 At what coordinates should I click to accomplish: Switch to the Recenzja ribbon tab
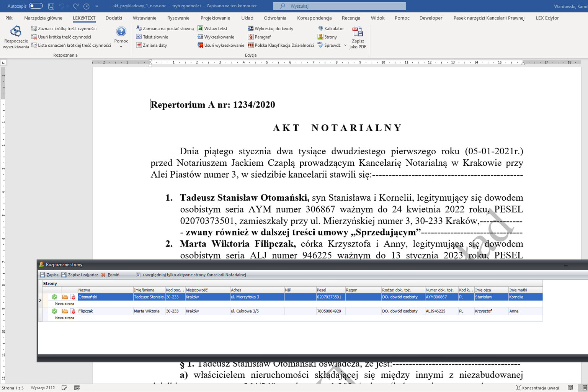tap(351, 18)
